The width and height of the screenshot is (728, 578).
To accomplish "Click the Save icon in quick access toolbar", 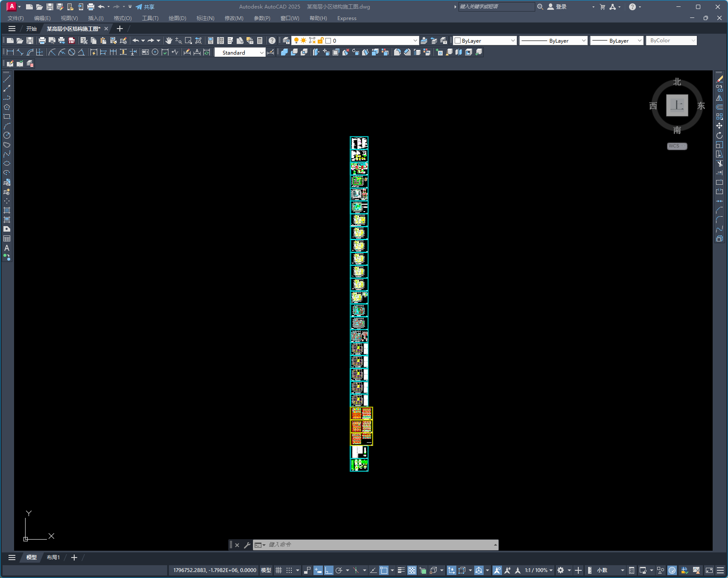I will (49, 7).
